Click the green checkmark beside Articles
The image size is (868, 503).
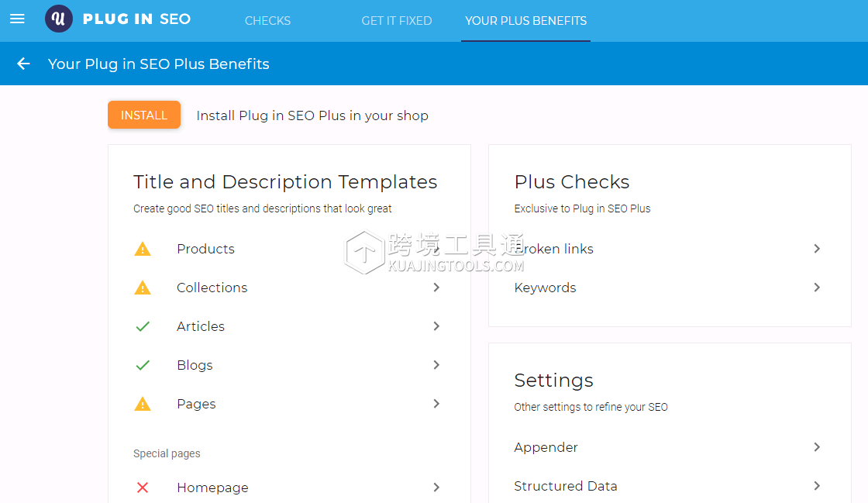tap(143, 326)
